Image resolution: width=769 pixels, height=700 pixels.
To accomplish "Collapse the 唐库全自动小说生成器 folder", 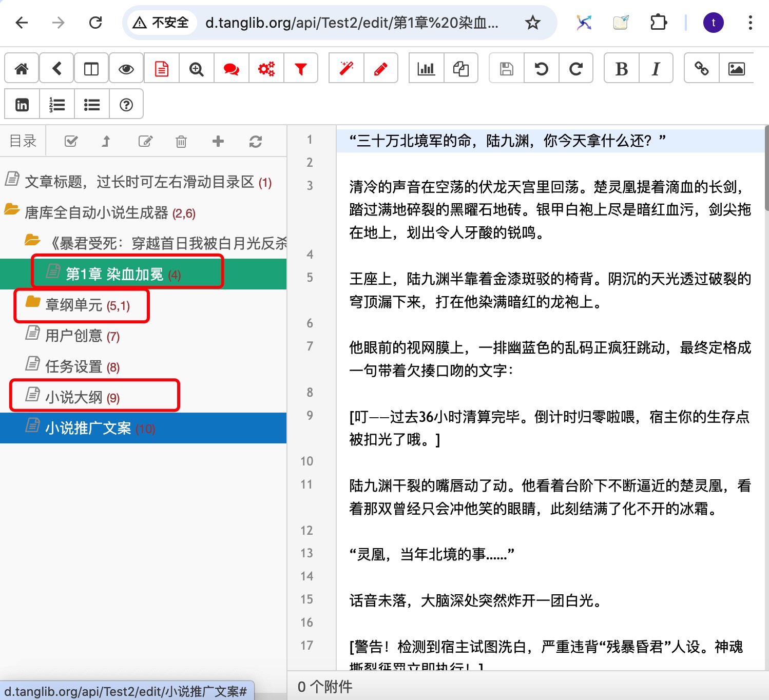I will click(x=12, y=209).
